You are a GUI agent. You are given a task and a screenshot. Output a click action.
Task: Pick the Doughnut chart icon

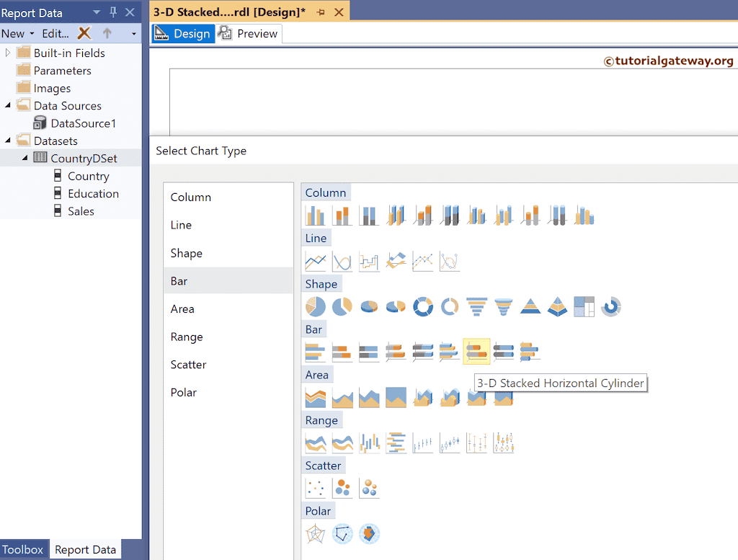click(x=422, y=307)
